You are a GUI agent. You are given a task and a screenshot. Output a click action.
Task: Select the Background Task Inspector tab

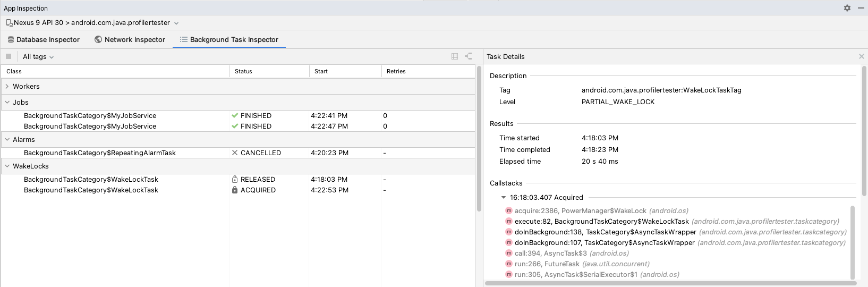click(229, 39)
